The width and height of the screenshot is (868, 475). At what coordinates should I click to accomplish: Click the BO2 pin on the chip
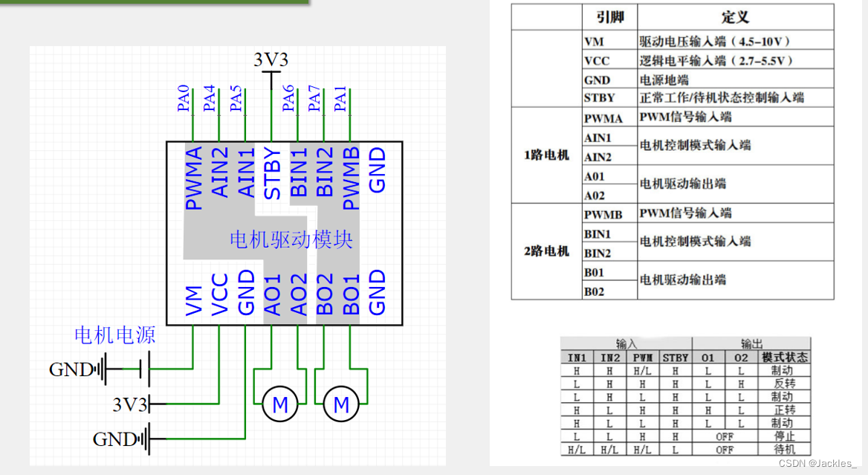point(325,294)
